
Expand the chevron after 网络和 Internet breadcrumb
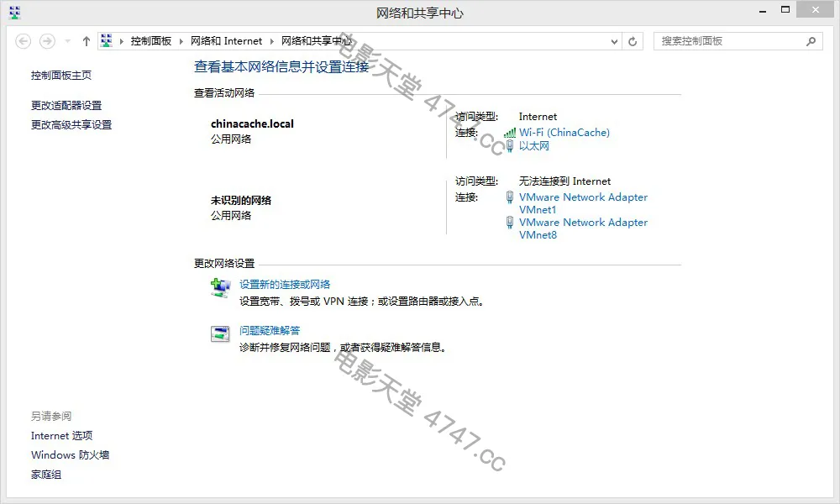click(x=272, y=41)
